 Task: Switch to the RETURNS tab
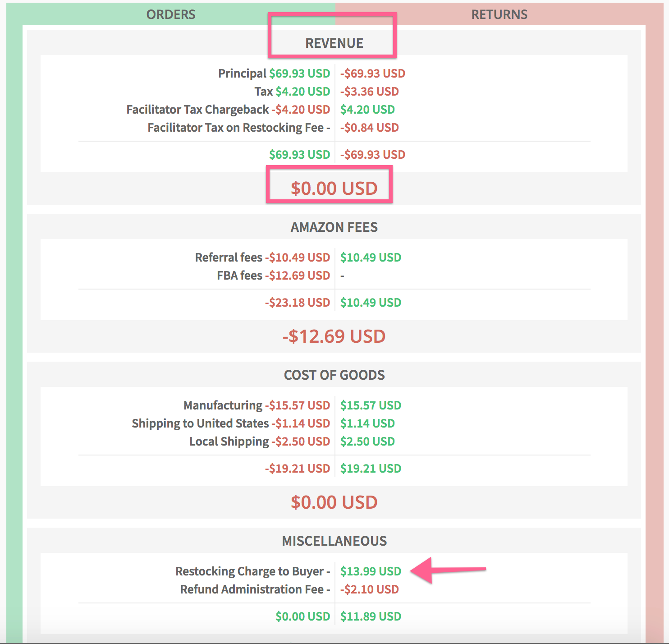pos(499,14)
